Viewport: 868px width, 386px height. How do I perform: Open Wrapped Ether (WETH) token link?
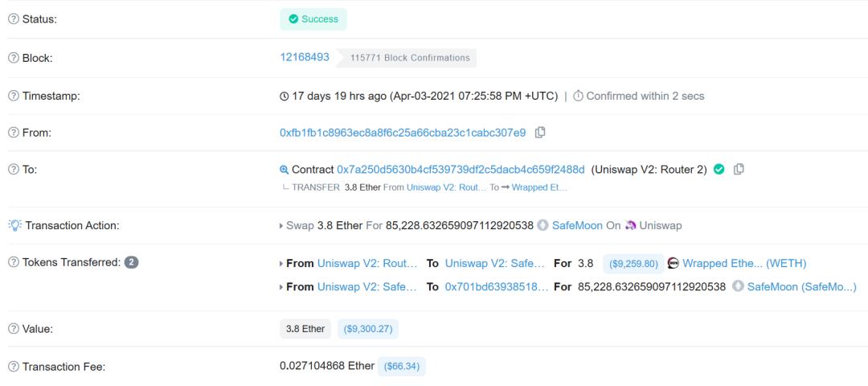click(x=744, y=264)
